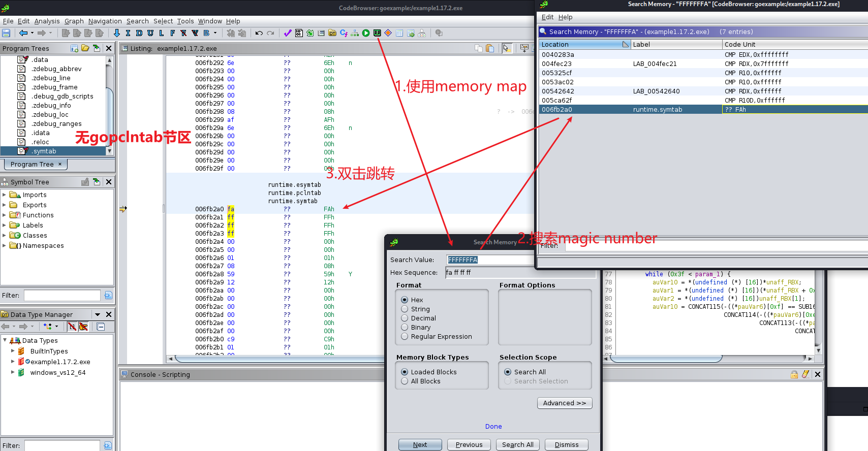
Task: Open the Navigation menu
Action: click(105, 21)
